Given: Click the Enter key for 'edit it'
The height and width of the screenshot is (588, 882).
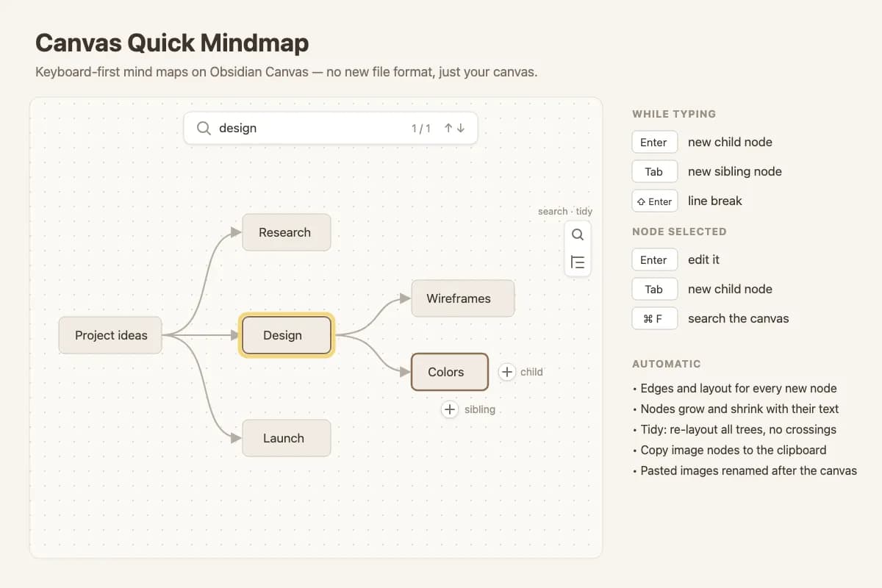Looking at the screenshot, I should click(x=654, y=260).
